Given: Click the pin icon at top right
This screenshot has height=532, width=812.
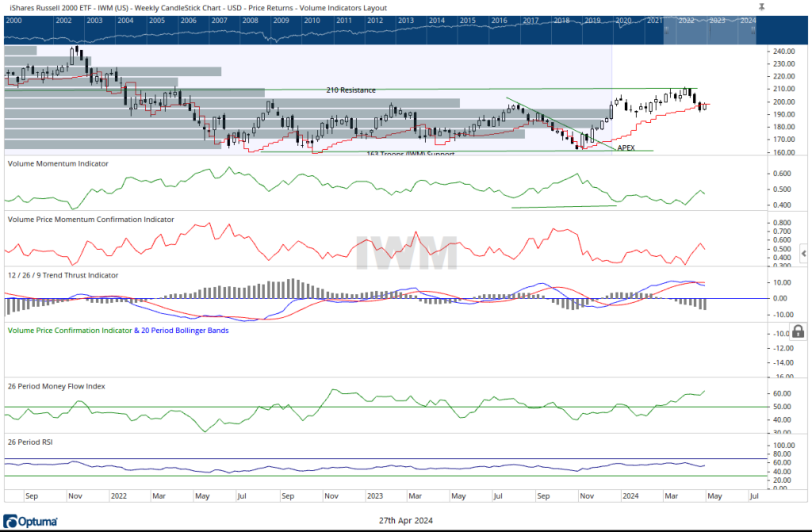Looking at the screenshot, I should (x=761, y=6).
